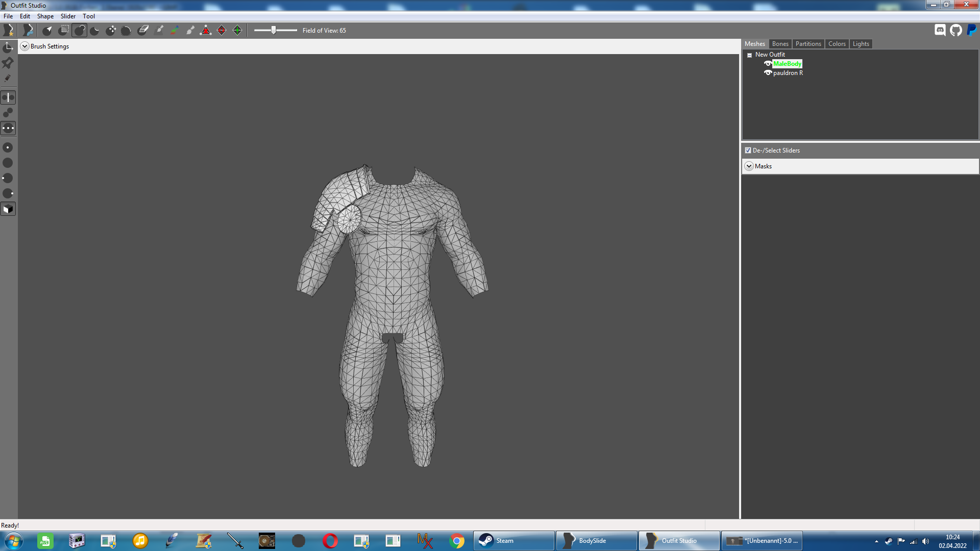The height and width of the screenshot is (551, 980).
Task: Click the Load Project toolbar icon
Action: click(28, 31)
